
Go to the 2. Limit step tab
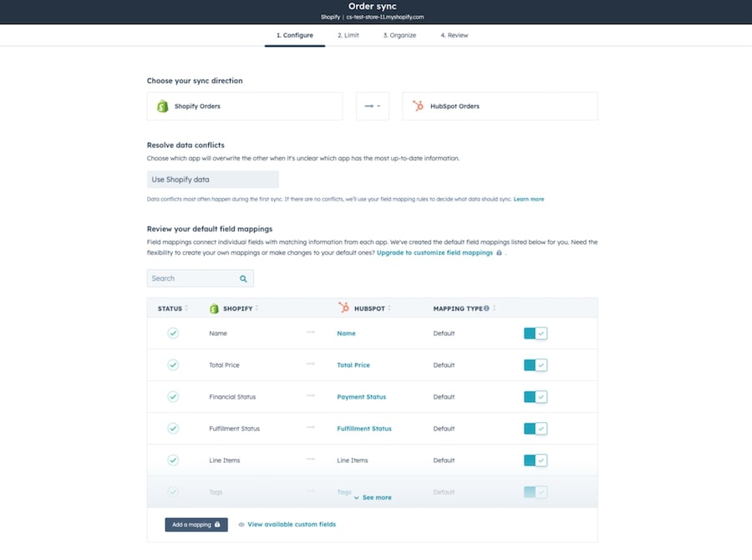[x=348, y=35]
